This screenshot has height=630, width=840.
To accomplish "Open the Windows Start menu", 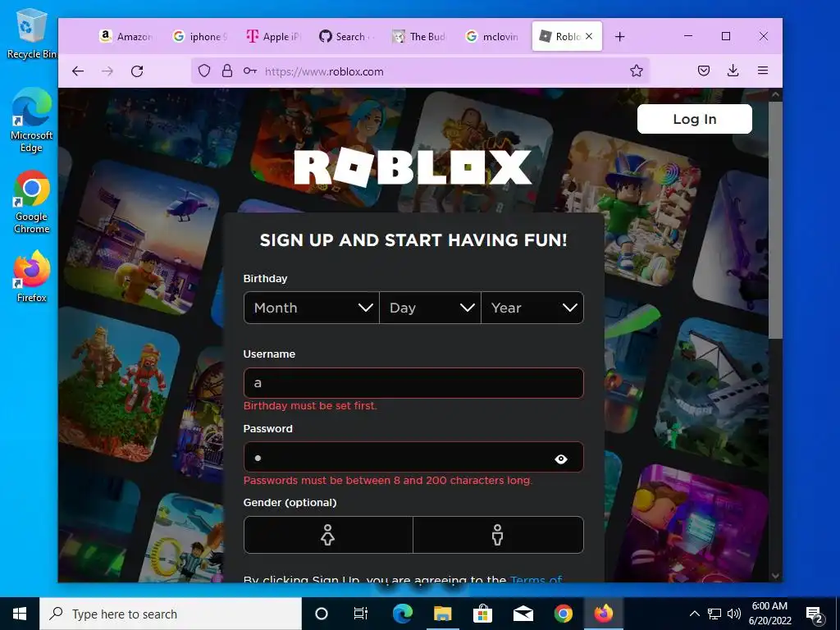I will pyautogui.click(x=20, y=614).
